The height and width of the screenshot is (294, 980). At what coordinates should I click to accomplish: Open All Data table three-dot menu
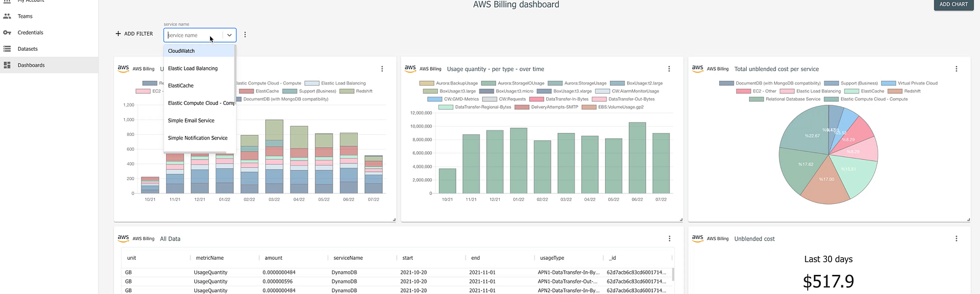669,239
